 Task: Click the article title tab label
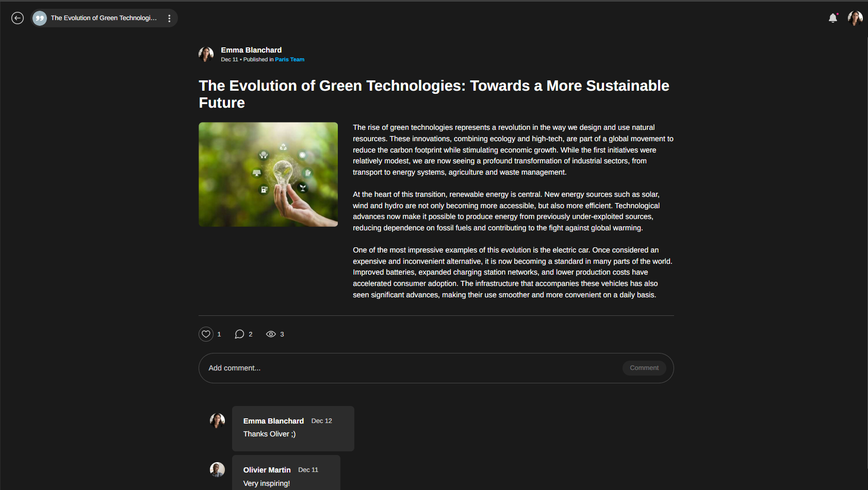pos(104,18)
